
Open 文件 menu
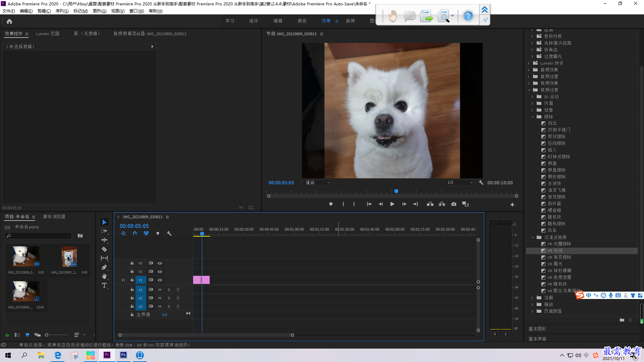click(9, 11)
